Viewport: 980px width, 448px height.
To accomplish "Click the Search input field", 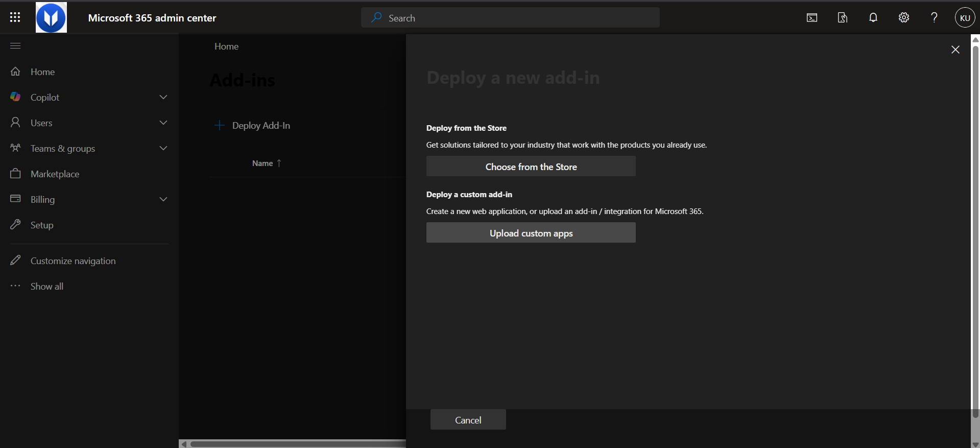I will pyautogui.click(x=510, y=18).
